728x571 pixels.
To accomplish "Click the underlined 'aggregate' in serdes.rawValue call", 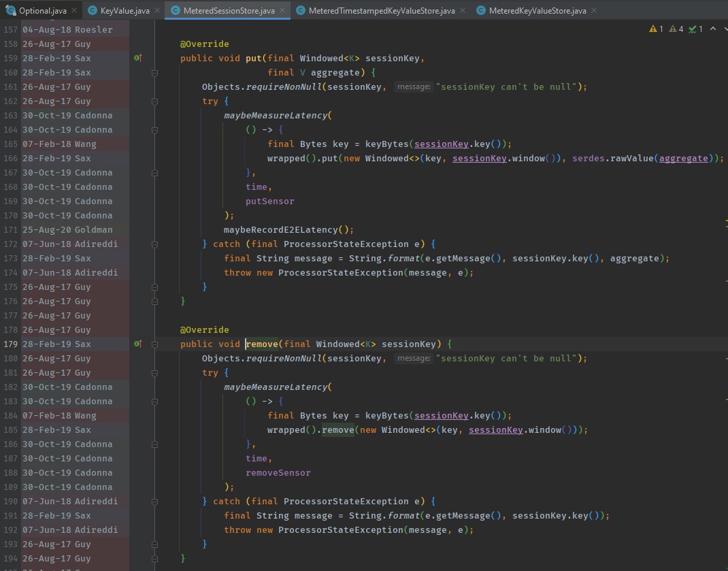I will (683, 159).
